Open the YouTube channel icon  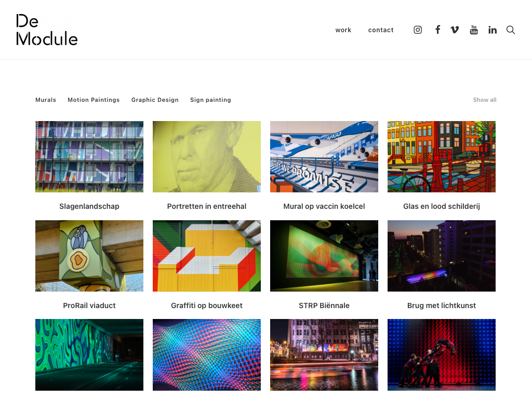point(474,30)
